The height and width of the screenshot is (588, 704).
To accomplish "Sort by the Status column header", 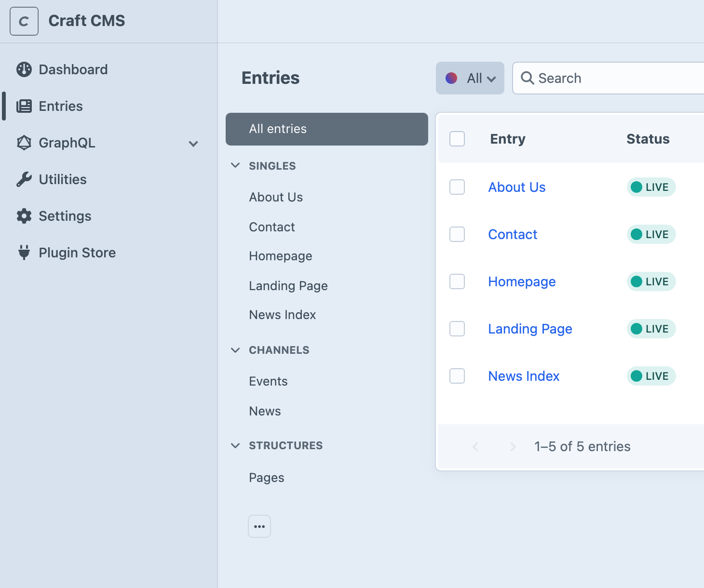I will pyautogui.click(x=648, y=139).
